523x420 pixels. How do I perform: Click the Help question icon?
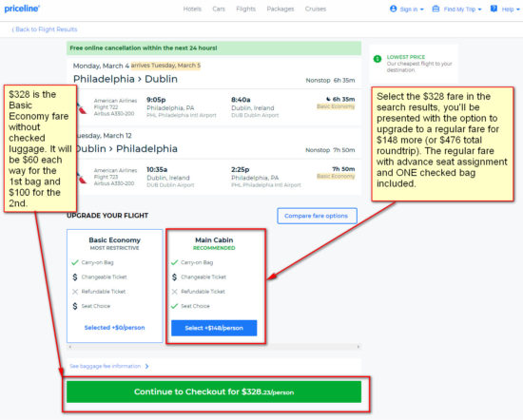pyautogui.click(x=494, y=9)
